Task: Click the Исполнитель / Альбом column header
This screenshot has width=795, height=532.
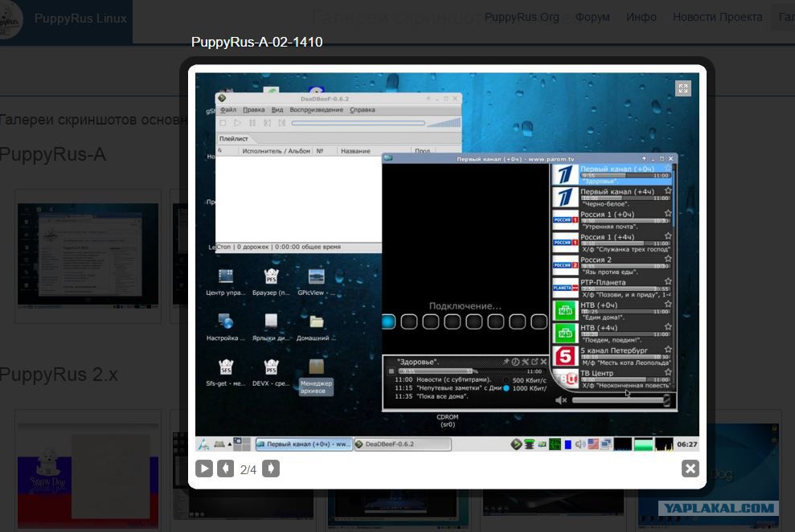Action: click(x=276, y=151)
